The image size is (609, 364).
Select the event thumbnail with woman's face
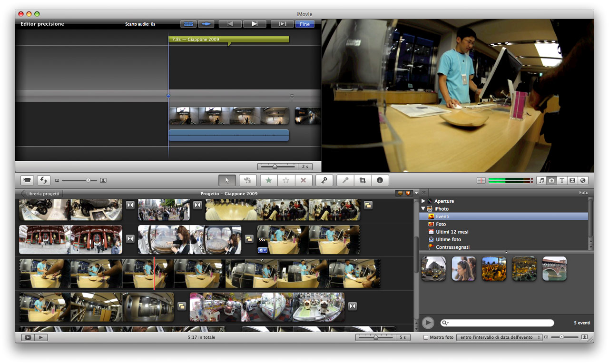click(x=464, y=269)
